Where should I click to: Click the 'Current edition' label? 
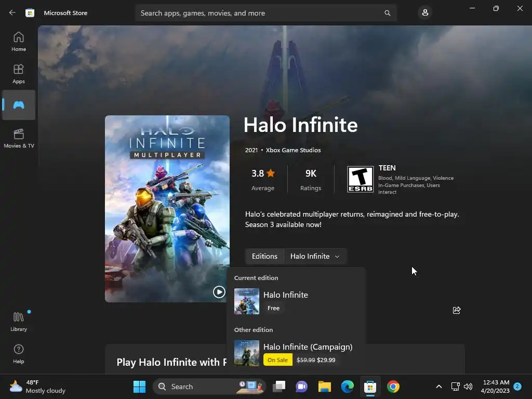pyautogui.click(x=256, y=278)
